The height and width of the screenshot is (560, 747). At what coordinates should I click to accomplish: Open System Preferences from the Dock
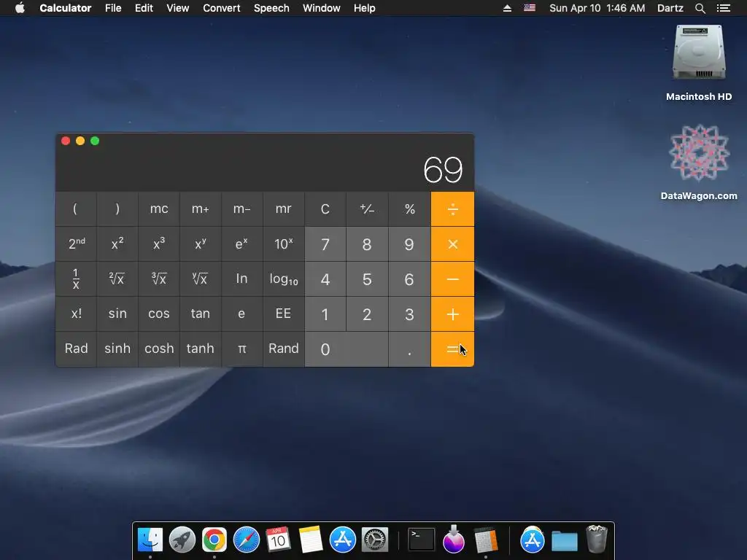[x=375, y=540]
